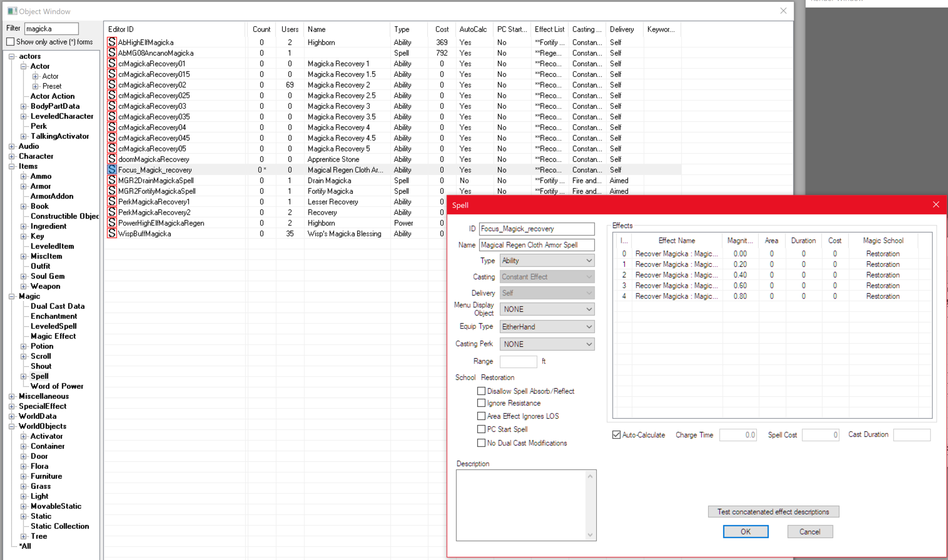
Task: Click the spell icon beside doomMagickaRecovery
Action: click(x=112, y=159)
